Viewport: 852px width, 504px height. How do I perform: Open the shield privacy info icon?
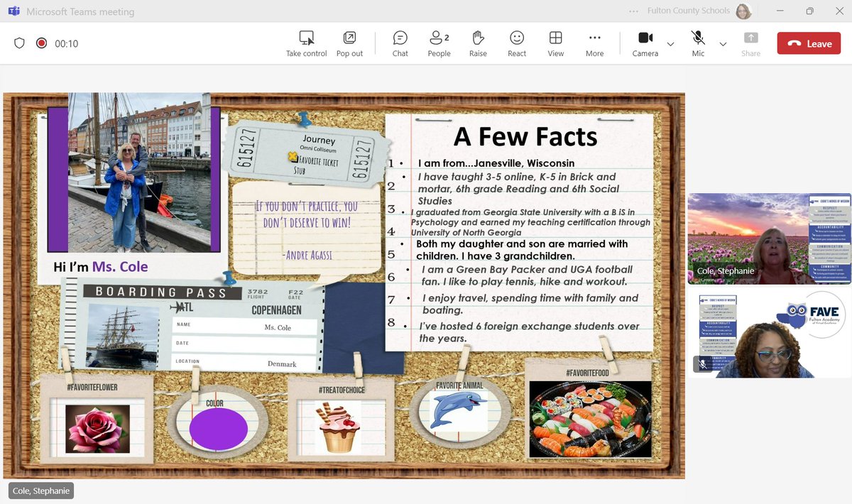coord(19,43)
